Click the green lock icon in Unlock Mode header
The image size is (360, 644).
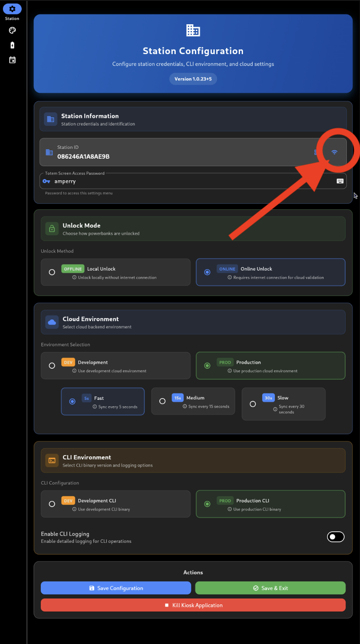[51, 228]
